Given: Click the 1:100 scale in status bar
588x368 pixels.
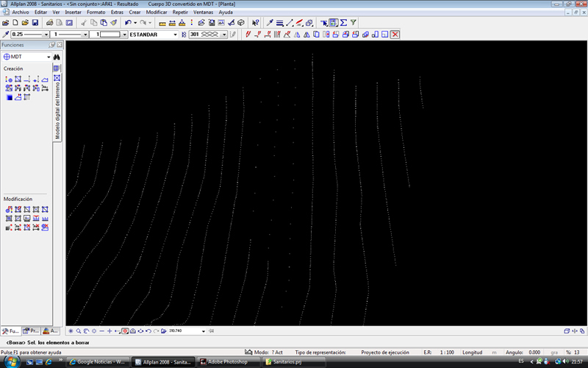Looking at the screenshot, I should tap(447, 353).
